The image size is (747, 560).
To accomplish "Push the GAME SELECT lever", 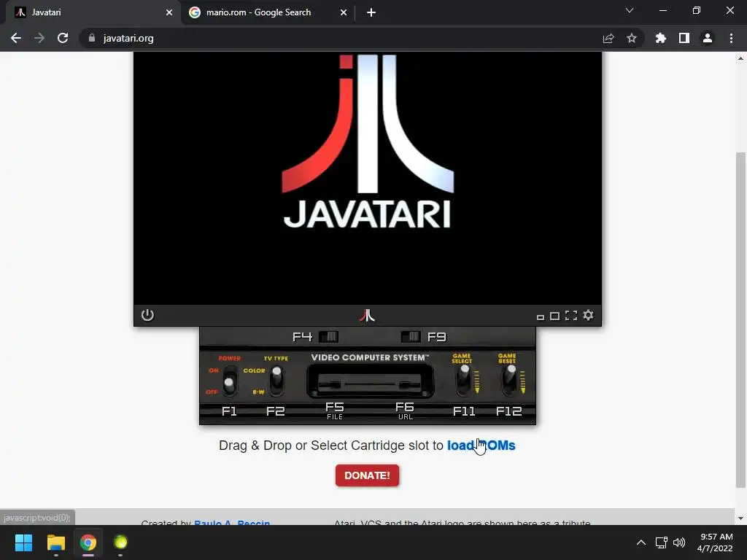I will pos(463,381).
